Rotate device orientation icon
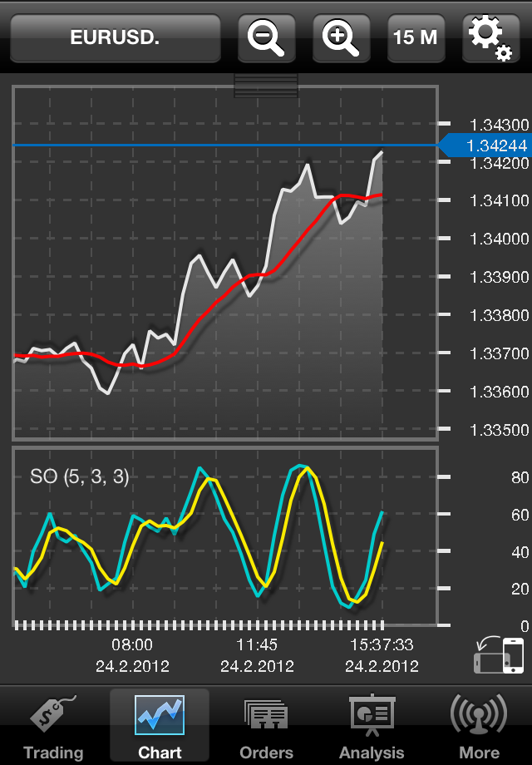 coord(499,654)
